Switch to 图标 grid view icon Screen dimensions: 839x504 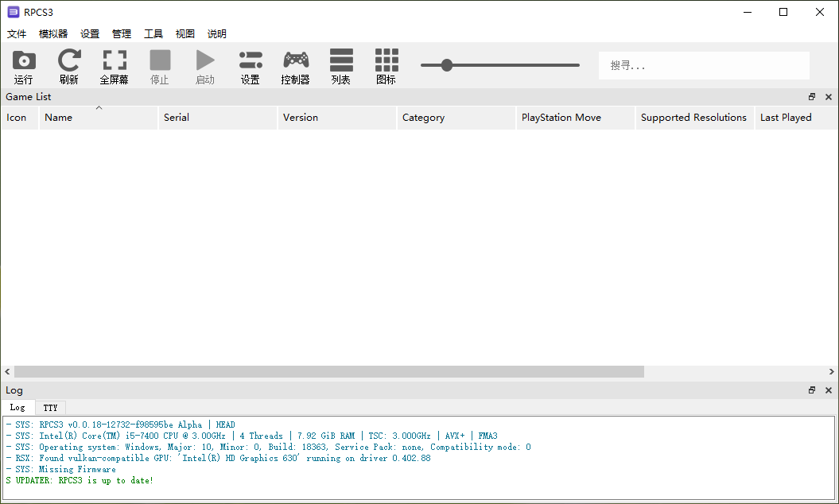386,60
